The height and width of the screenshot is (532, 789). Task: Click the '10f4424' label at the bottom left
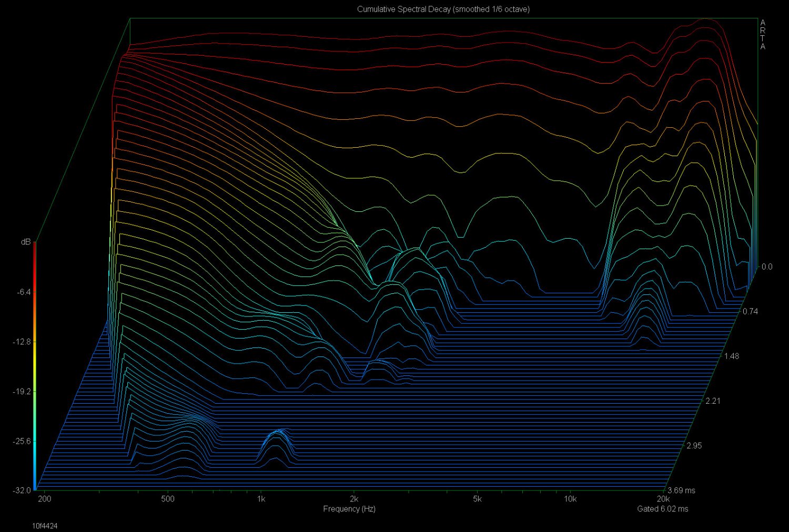(45, 526)
